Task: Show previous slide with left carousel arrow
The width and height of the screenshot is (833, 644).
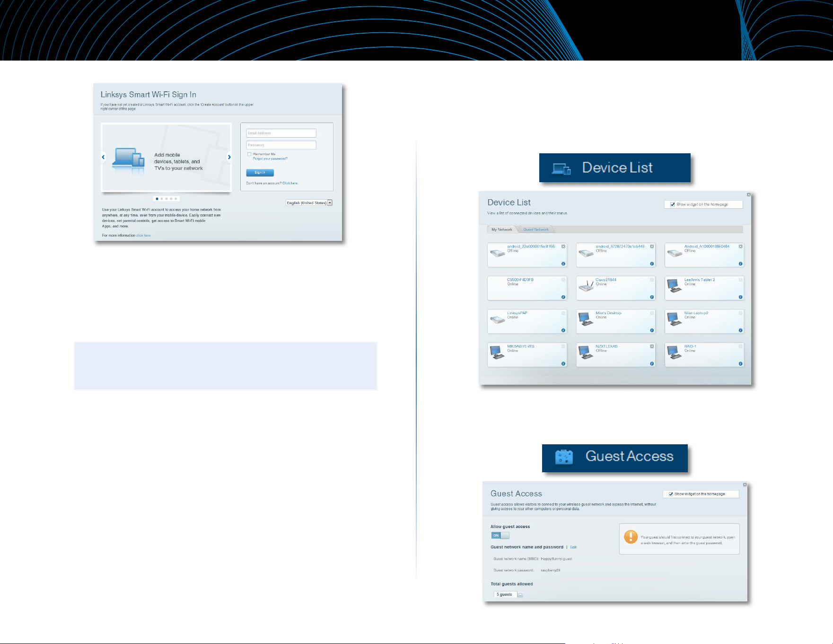Action: point(103,157)
